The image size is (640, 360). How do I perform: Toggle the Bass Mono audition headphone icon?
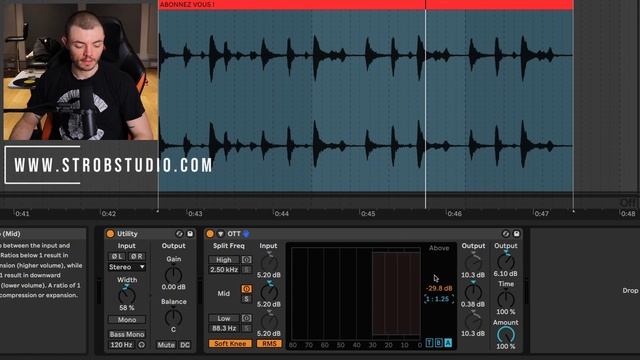pyautogui.click(x=141, y=345)
